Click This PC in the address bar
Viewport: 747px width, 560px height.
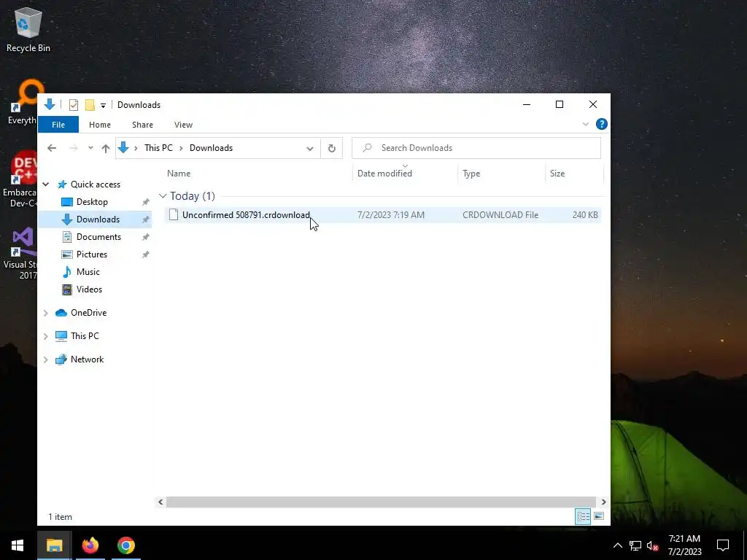click(x=158, y=148)
